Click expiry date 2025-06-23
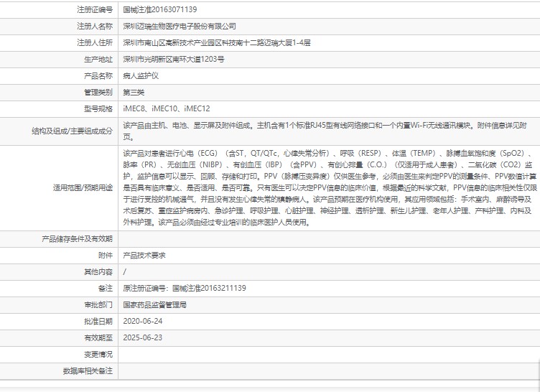The width and height of the screenshot is (540, 392). pyautogui.click(x=143, y=338)
